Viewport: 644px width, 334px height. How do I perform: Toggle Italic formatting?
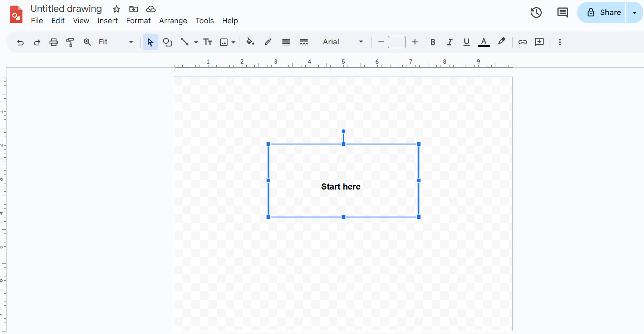click(449, 42)
